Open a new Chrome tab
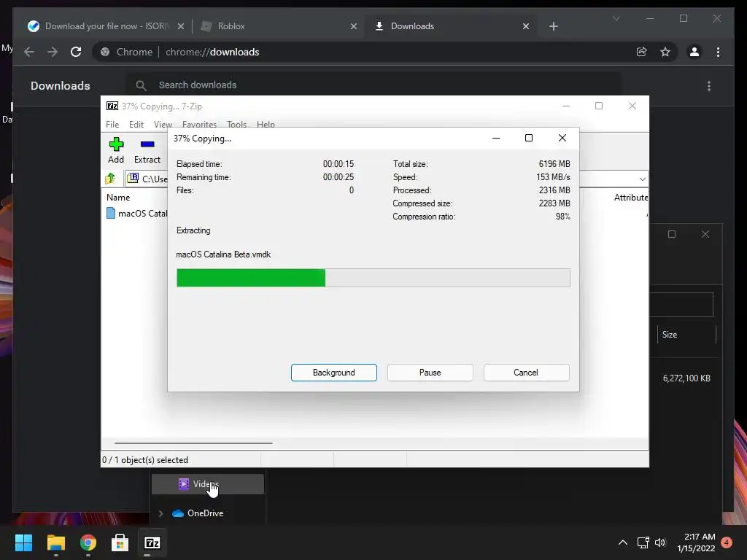 click(553, 26)
